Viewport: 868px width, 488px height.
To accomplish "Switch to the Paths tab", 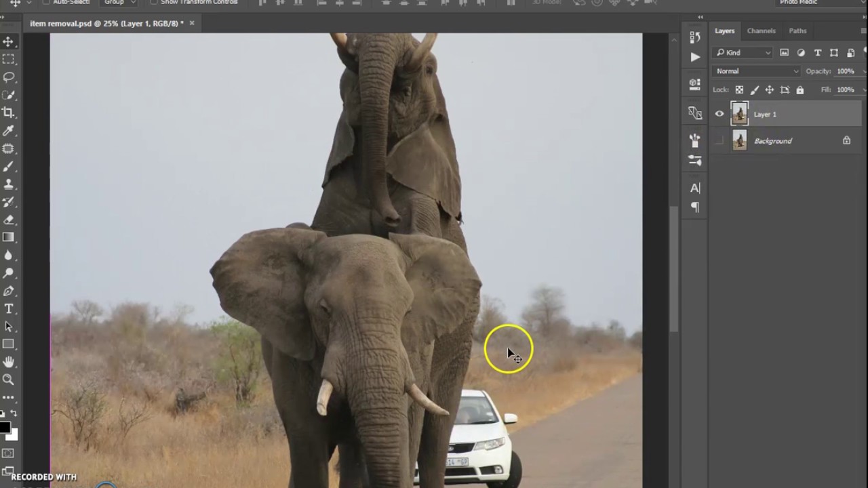I will point(797,30).
